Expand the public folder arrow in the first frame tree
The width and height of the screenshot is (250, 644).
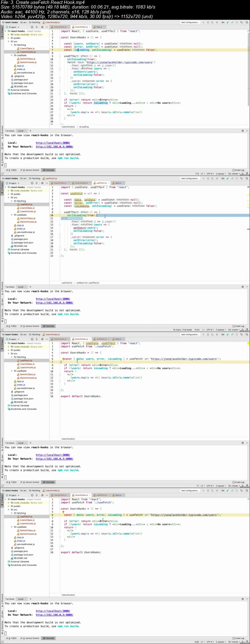point(9,38)
